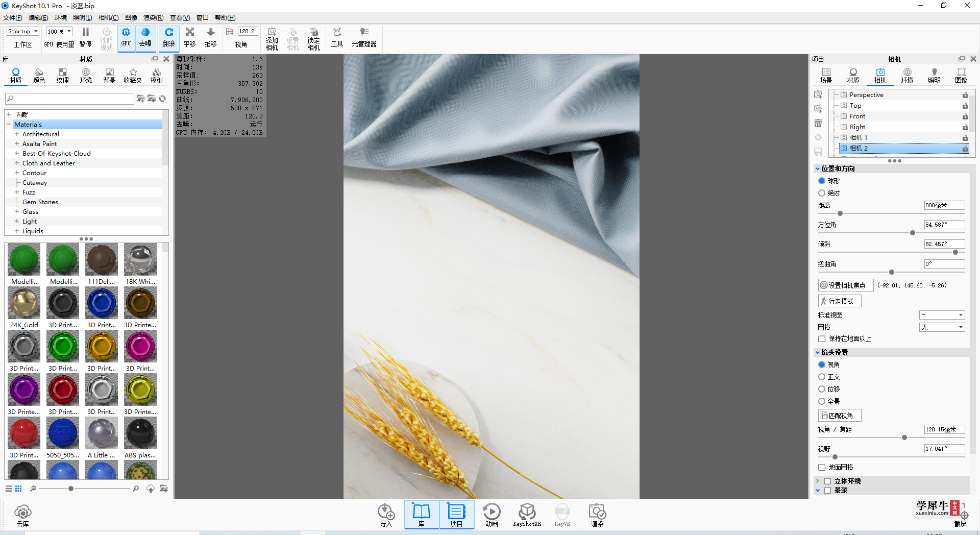The image size is (980, 535).
Task: Select the tumble (翻滚) camera tool
Action: coord(169,38)
